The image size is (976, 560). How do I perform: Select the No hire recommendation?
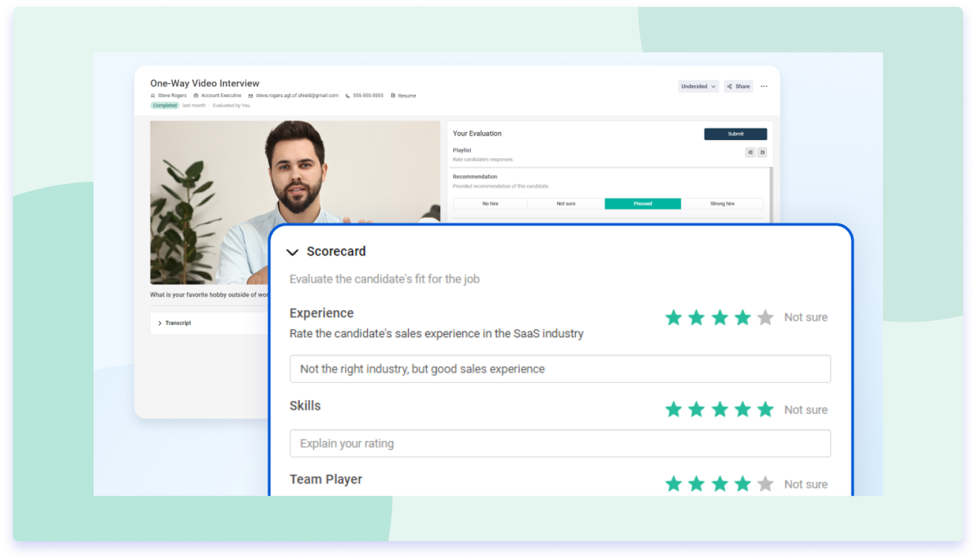pos(490,204)
